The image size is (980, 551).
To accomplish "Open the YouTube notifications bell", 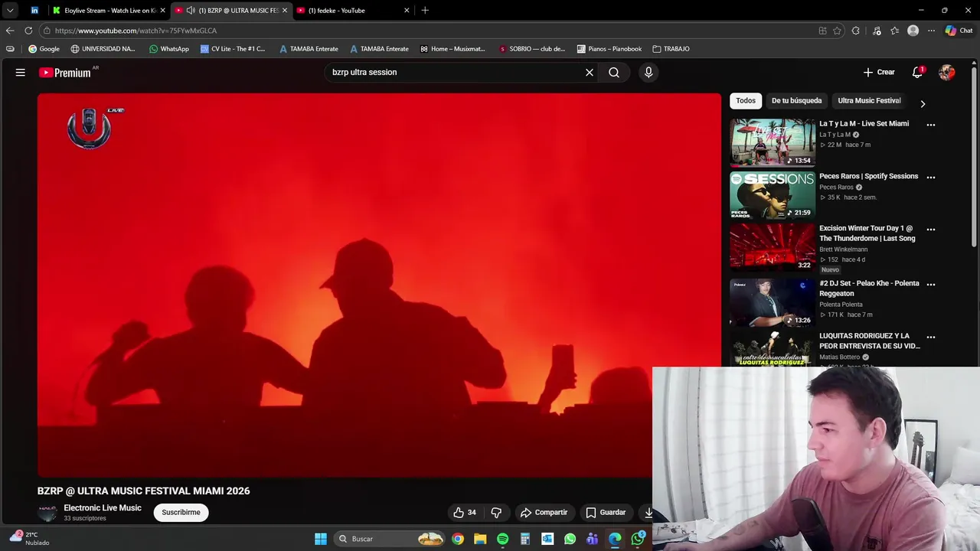I will click(x=917, y=72).
